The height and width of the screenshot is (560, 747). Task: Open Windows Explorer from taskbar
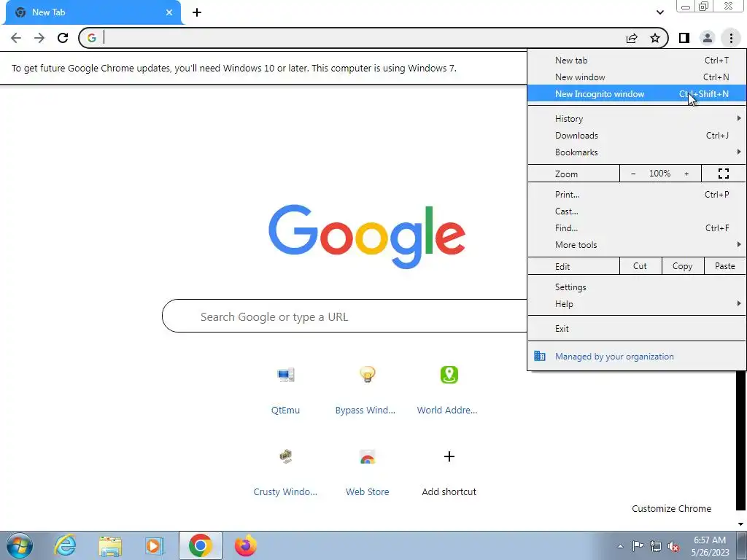[x=110, y=545]
